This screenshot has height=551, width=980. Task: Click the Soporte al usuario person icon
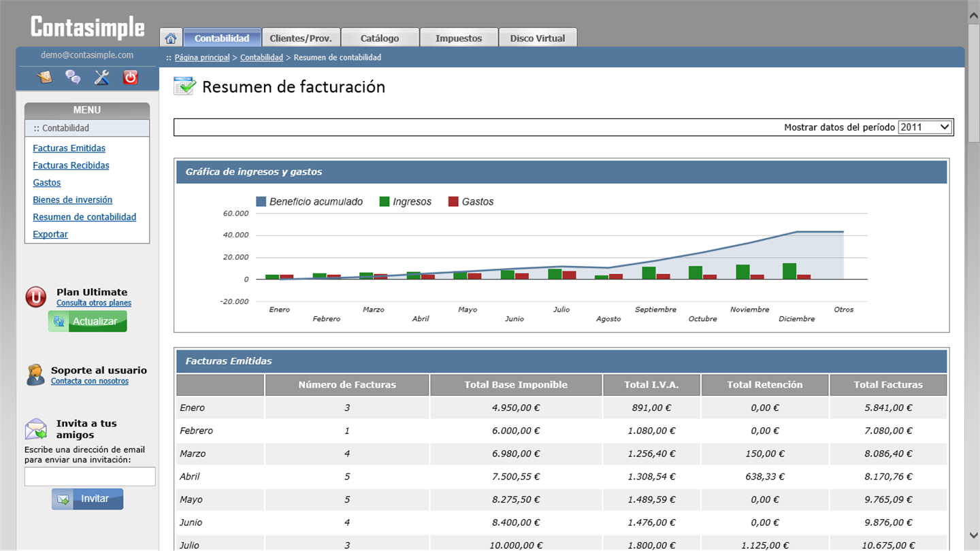click(35, 375)
